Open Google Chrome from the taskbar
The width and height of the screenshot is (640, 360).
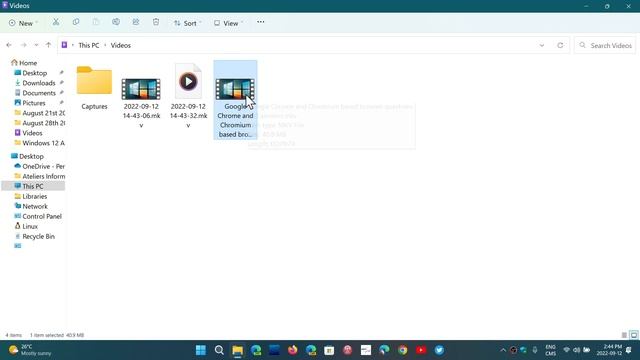coord(403,350)
